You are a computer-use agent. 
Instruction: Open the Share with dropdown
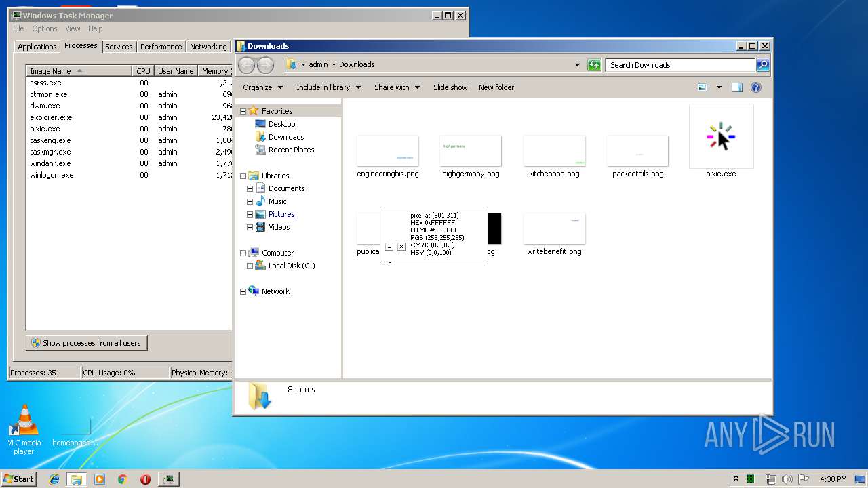click(x=397, y=87)
